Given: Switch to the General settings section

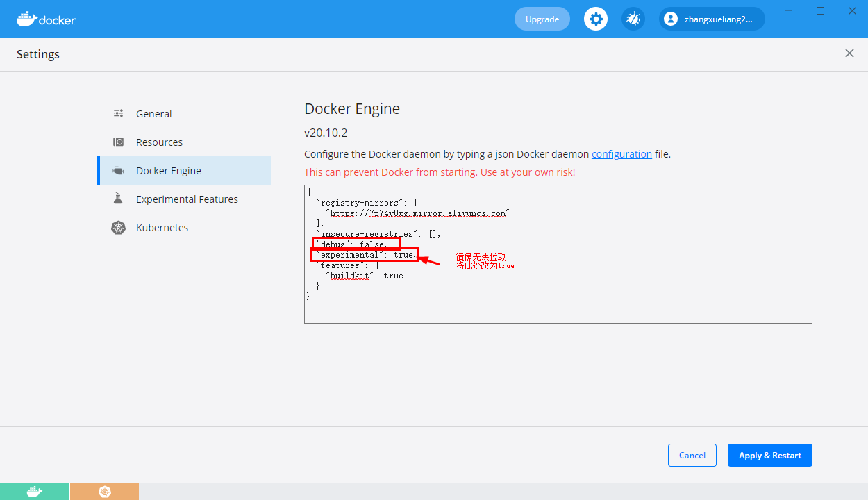Looking at the screenshot, I should tap(153, 113).
